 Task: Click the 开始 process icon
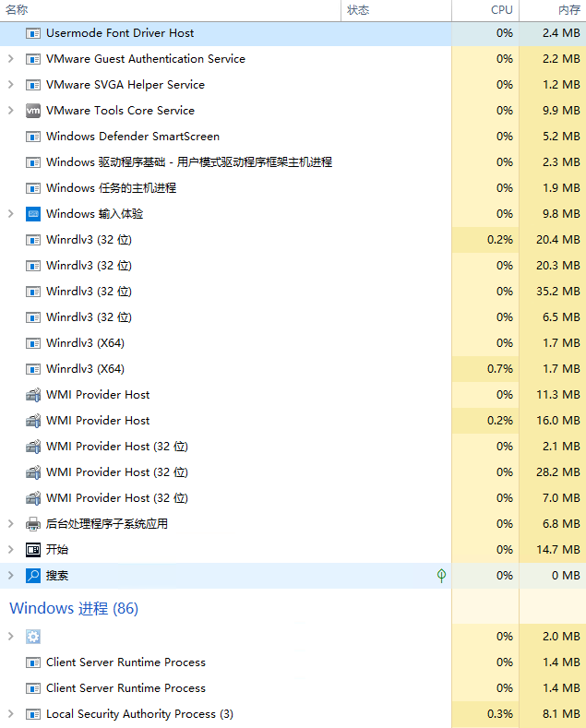(33, 550)
